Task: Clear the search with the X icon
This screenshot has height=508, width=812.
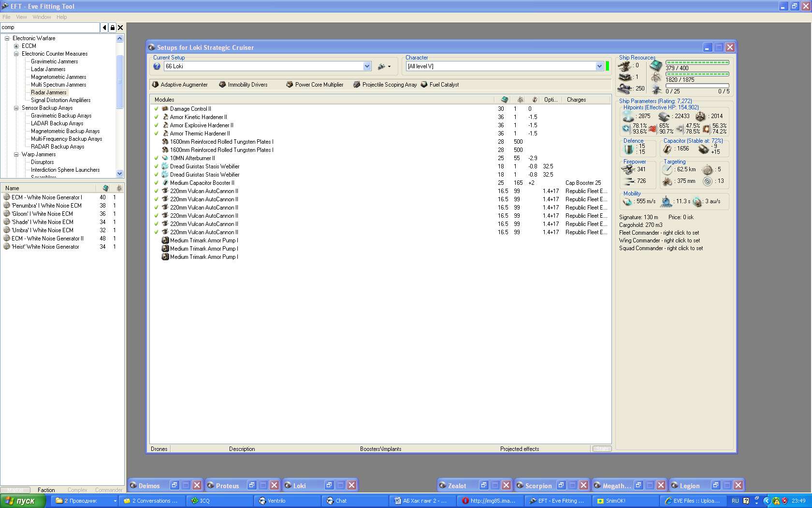Action: (120, 28)
